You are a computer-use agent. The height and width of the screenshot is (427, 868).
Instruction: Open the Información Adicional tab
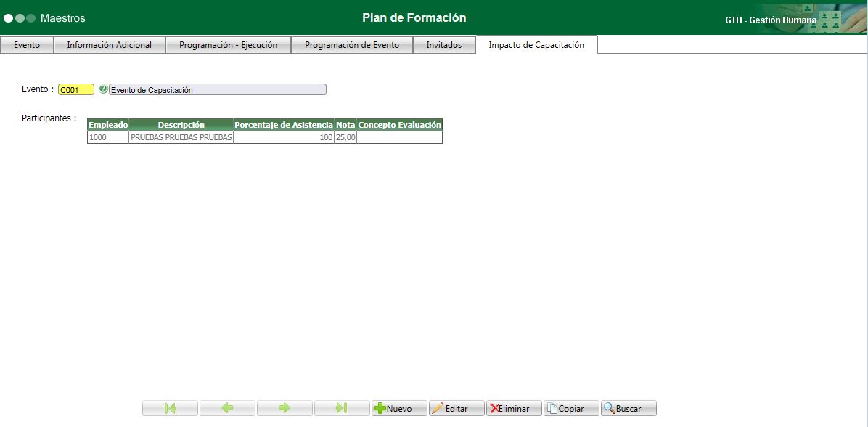pyautogui.click(x=110, y=45)
